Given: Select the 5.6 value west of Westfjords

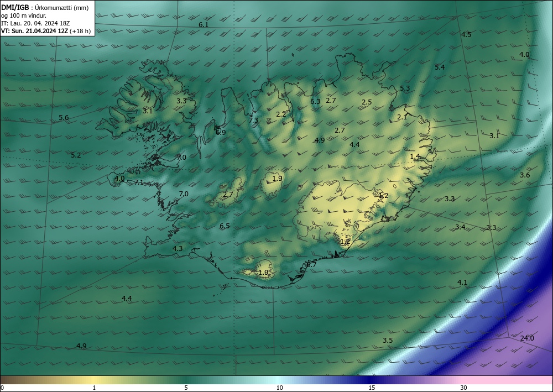Looking at the screenshot, I should pos(64,118).
